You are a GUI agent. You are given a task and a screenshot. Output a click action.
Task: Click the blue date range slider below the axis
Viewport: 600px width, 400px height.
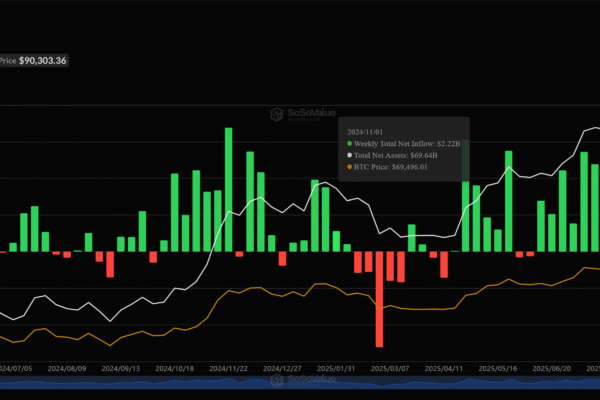(300, 384)
